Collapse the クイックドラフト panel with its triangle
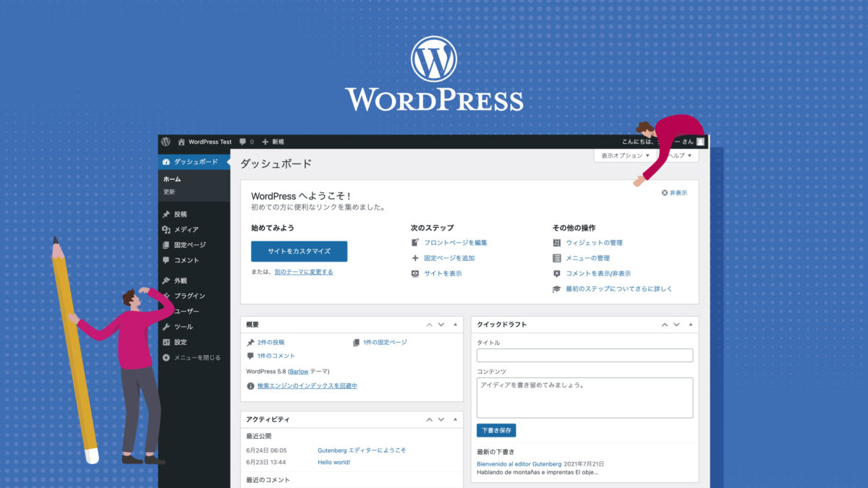This screenshot has height=488, width=868. pyautogui.click(x=690, y=325)
